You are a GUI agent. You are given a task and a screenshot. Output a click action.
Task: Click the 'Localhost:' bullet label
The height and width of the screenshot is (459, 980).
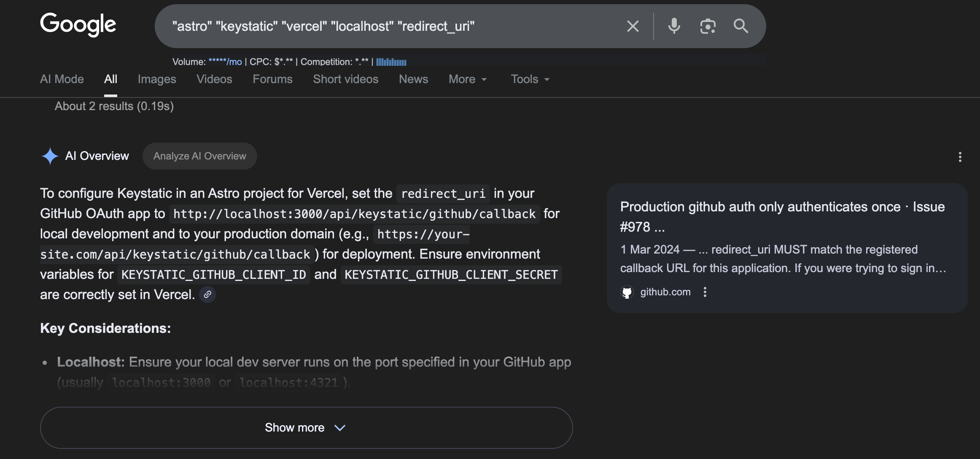[91, 362]
